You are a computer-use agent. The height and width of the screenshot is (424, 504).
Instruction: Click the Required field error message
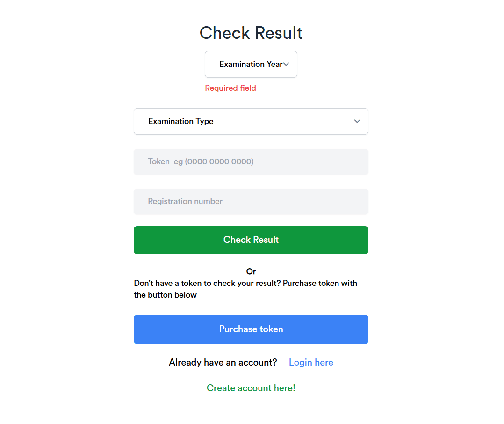click(x=230, y=88)
